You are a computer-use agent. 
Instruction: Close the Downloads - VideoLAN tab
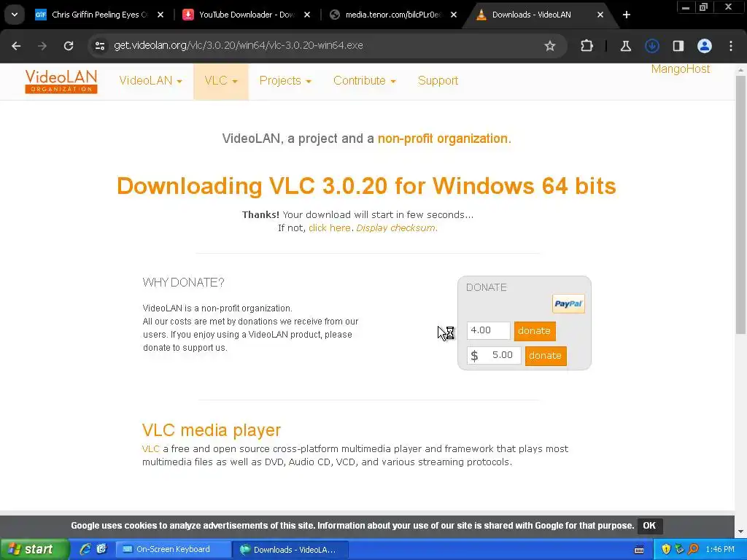coord(600,15)
